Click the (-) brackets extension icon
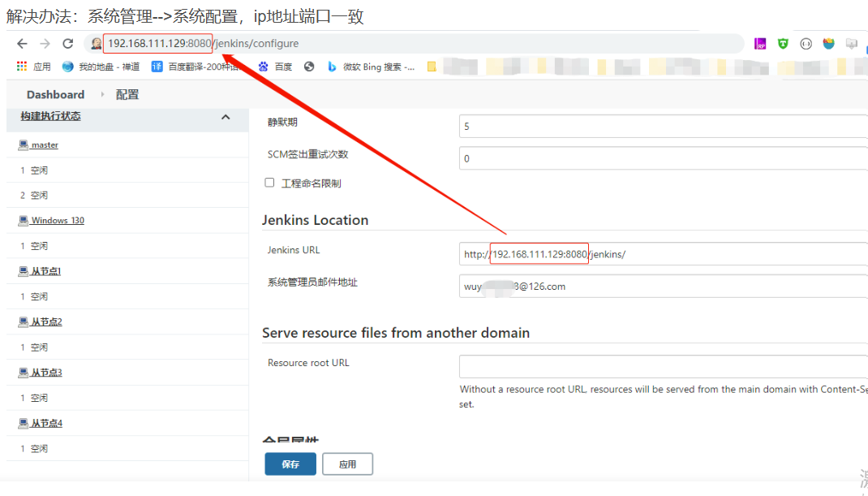 (806, 44)
